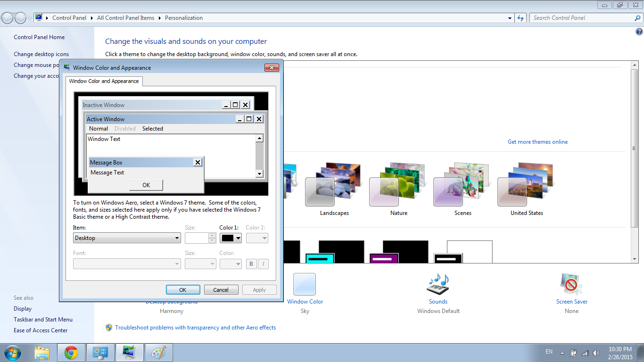Open Taskbar and Start Menu link
Image resolution: width=644 pixels, height=362 pixels.
coord(43,320)
